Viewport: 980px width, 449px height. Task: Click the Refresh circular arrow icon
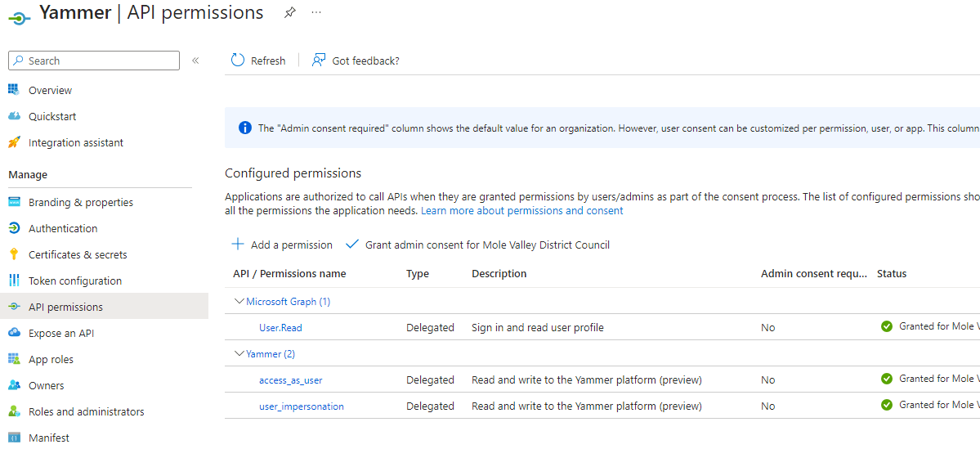[238, 60]
